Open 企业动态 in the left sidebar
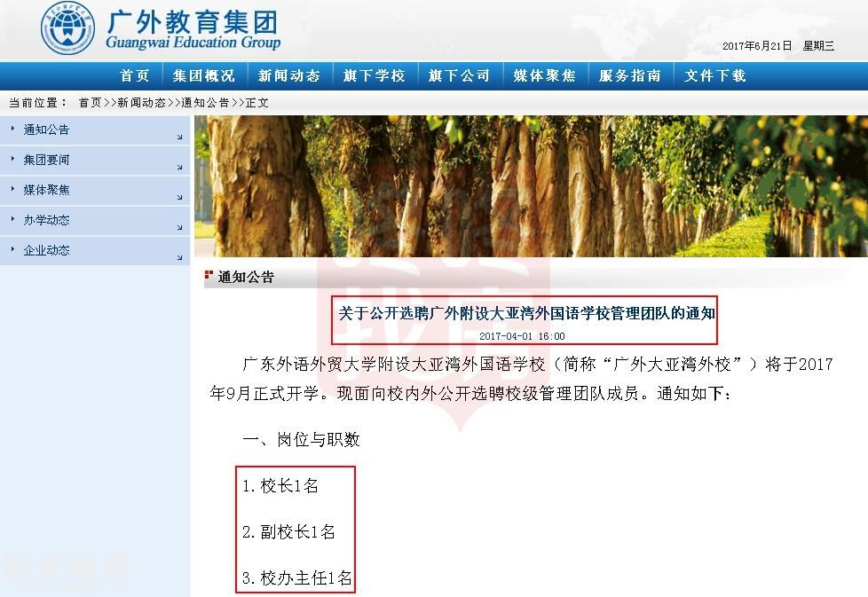This screenshot has height=597, width=868. point(46,251)
